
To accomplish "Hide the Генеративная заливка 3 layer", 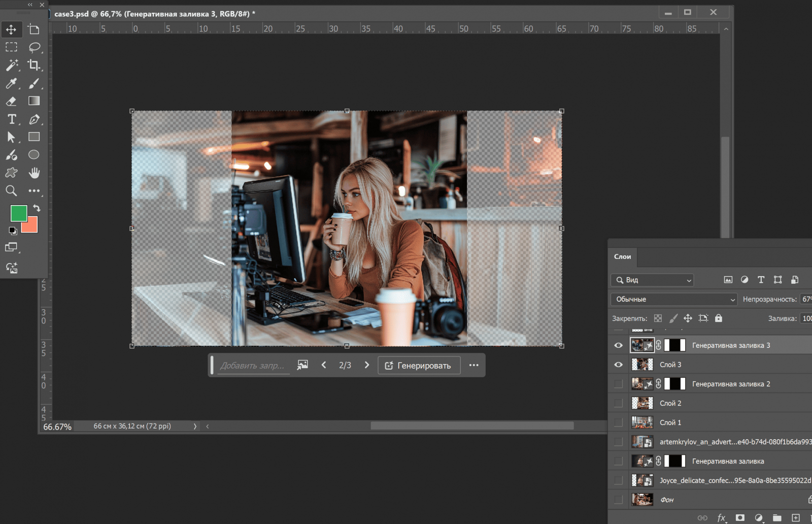I will pos(618,345).
